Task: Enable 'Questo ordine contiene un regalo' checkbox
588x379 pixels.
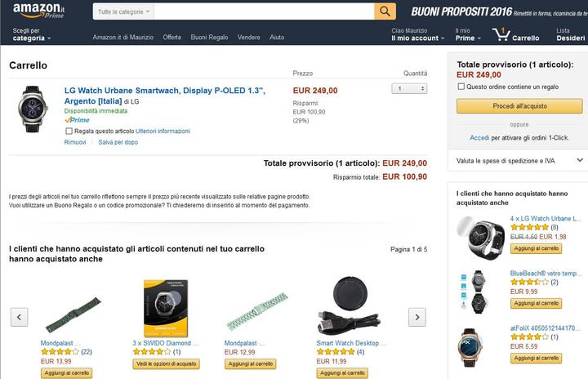Action: (x=461, y=86)
